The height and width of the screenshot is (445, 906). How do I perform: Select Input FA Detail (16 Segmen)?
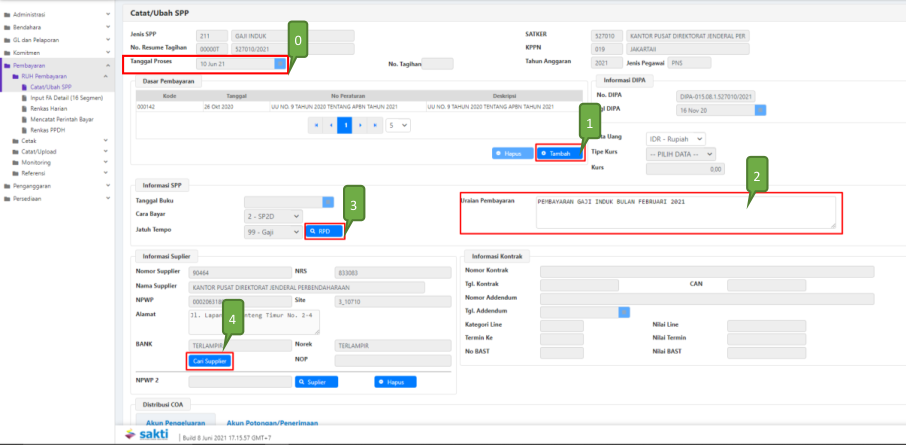[69, 97]
